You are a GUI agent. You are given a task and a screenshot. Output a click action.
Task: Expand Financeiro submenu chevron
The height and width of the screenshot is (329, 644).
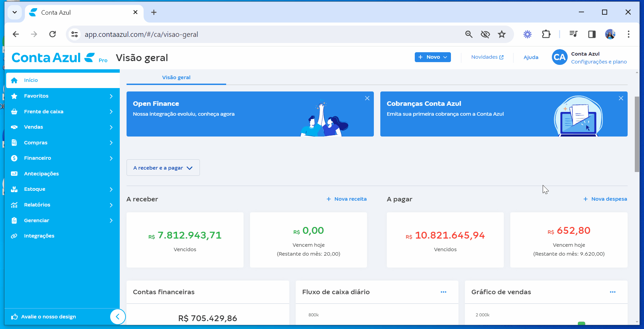point(111,158)
